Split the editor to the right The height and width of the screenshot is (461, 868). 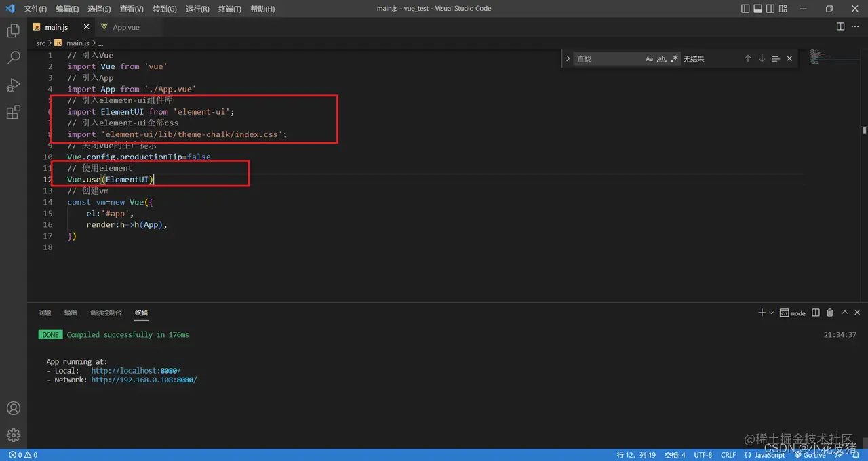[840, 27]
